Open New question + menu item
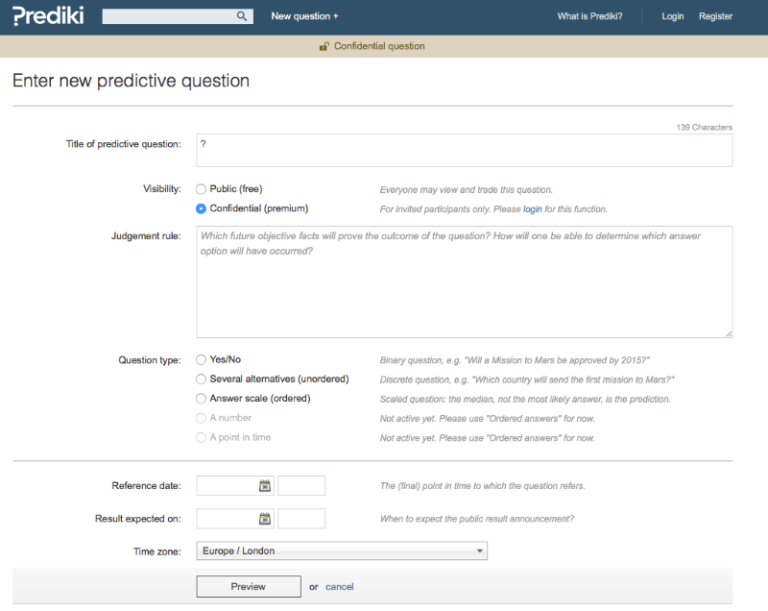Viewport: 768px width, 611px height. pyautogui.click(x=305, y=17)
